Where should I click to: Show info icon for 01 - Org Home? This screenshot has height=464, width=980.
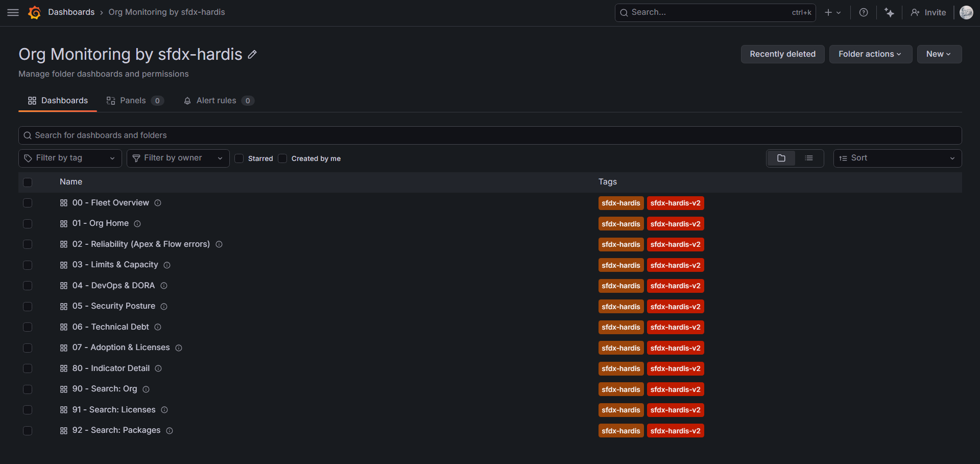(137, 224)
